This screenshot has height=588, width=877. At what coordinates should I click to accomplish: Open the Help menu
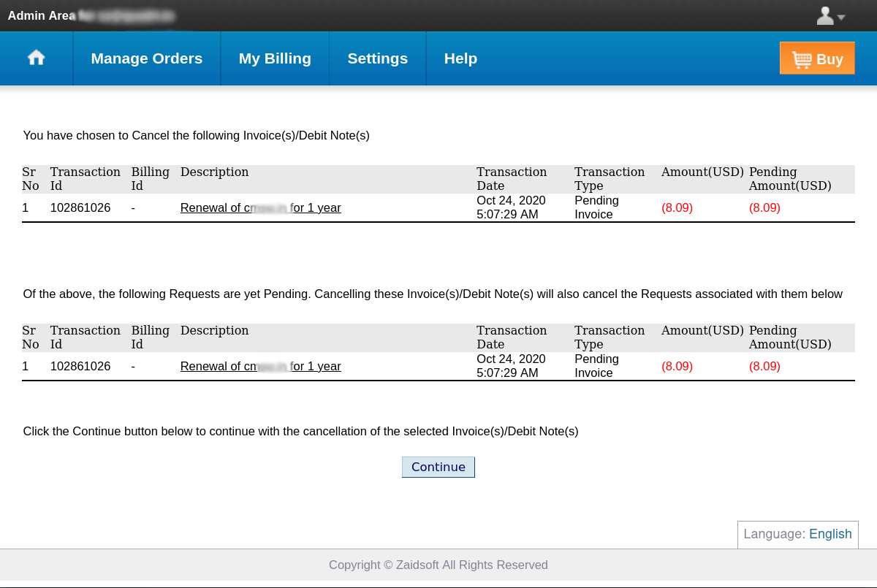coord(460,58)
